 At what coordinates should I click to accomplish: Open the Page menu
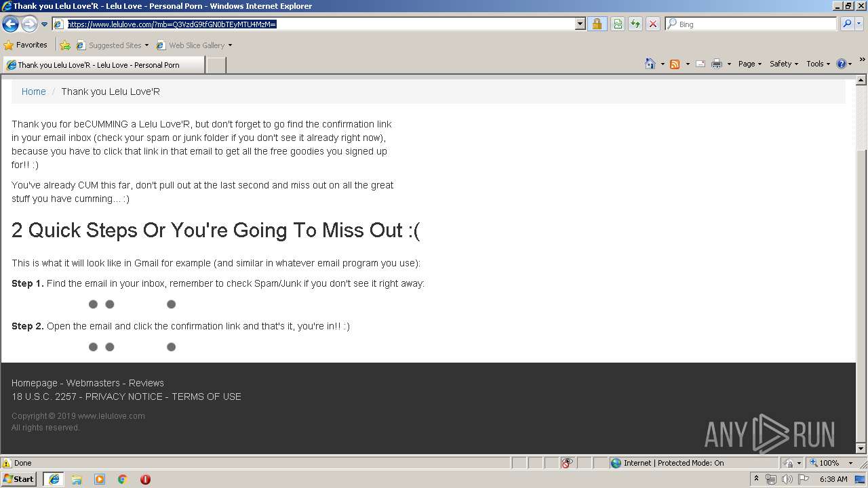pos(749,64)
